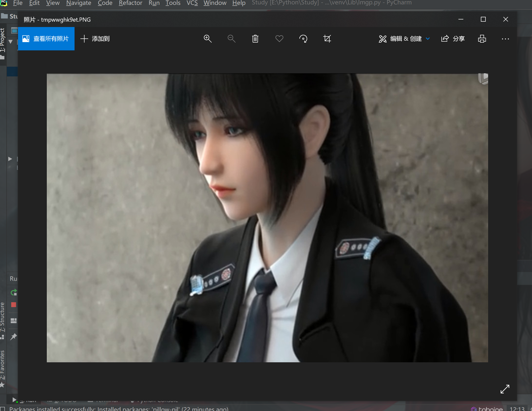Click the PyCharm application logo icon
Screen dimensions: 532x411
coord(4,3)
